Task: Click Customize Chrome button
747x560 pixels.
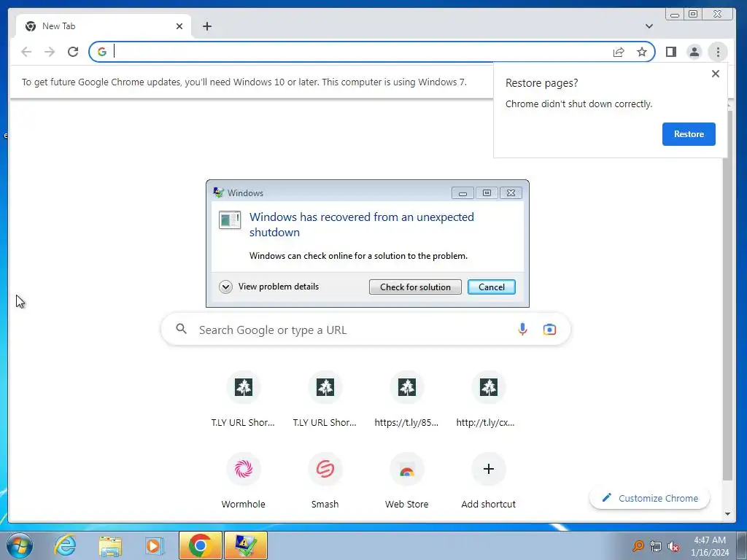Action: [649, 498]
